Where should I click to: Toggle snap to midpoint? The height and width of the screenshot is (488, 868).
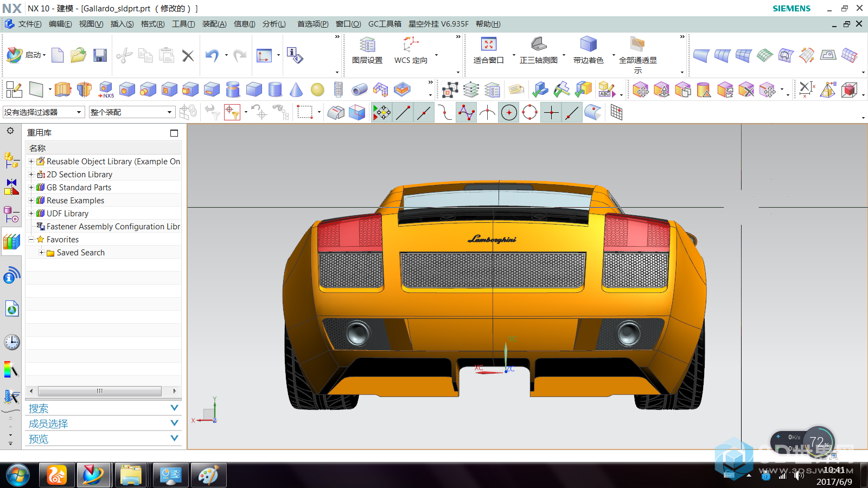424,112
